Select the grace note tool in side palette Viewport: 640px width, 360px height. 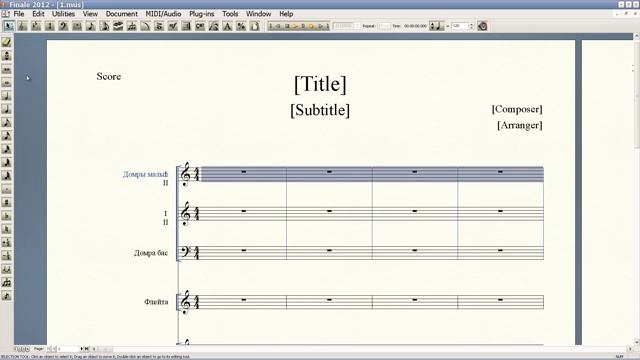(x=7, y=296)
